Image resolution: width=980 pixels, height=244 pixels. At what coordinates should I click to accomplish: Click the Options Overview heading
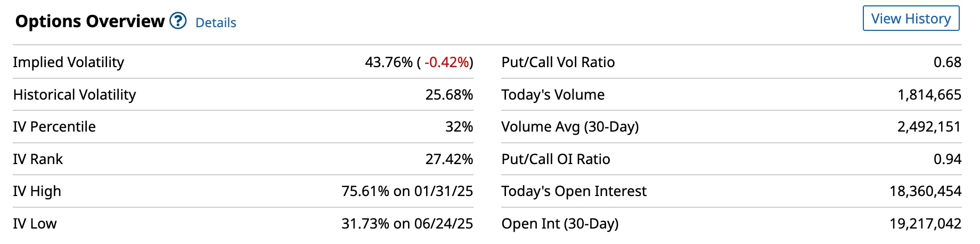89,21
